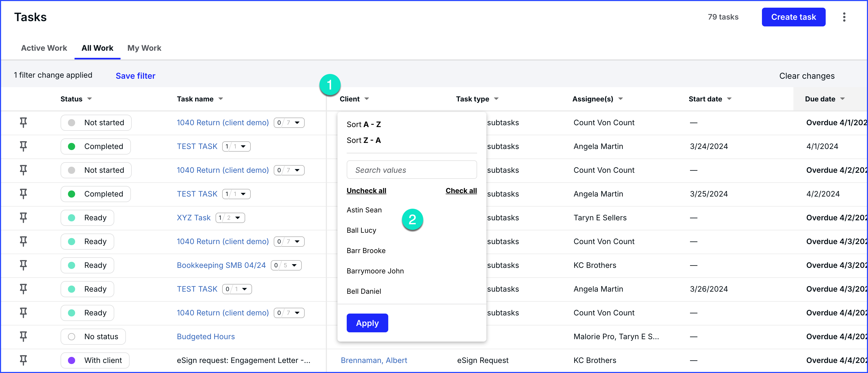Click the teal dot on the Ready XYZ Task status
Image resolution: width=868 pixels, height=373 pixels.
pyautogui.click(x=71, y=217)
